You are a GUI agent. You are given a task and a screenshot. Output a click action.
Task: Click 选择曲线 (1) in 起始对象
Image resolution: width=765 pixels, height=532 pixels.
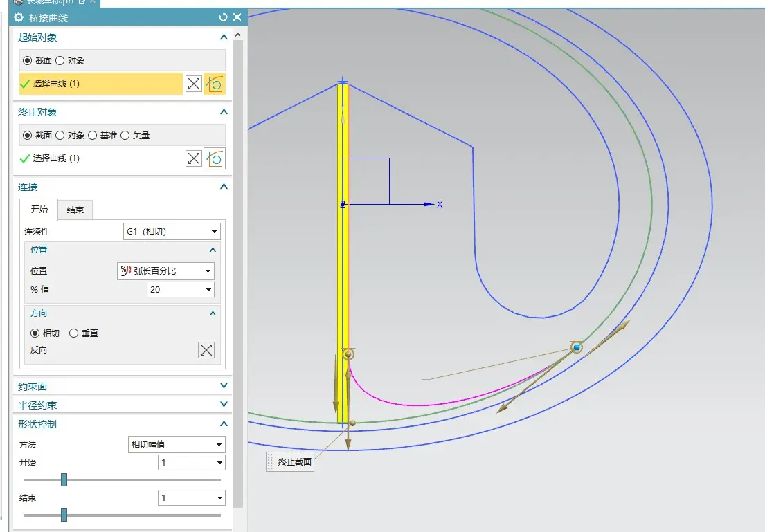pos(101,84)
